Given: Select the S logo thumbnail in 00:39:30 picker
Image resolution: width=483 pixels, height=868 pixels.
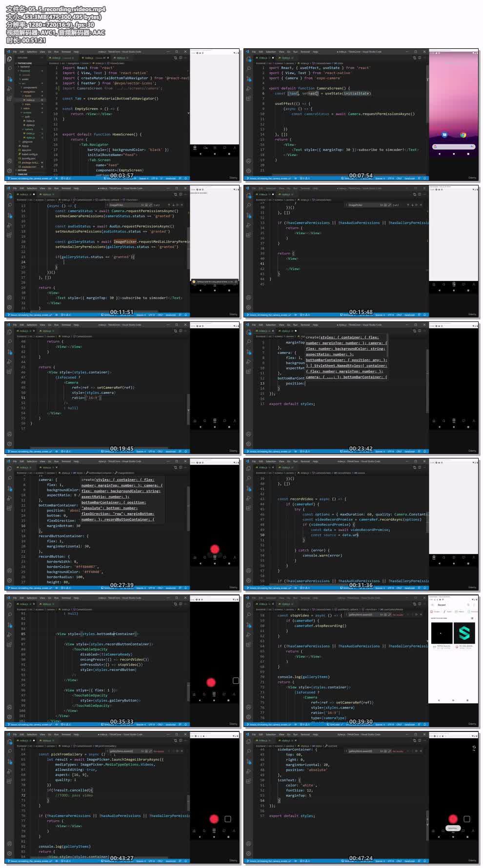Looking at the screenshot, I should [464, 633].
